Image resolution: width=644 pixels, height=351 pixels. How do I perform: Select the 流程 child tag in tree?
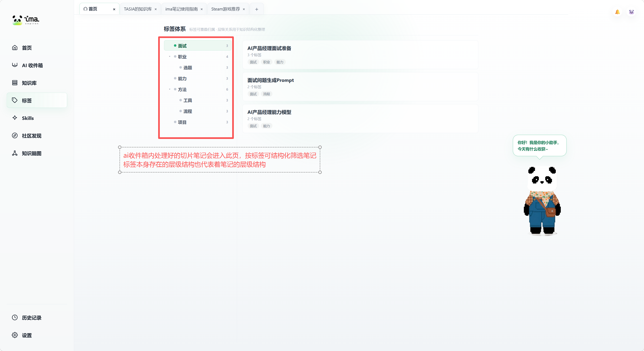pyautogui.click(x=197, y=111)
